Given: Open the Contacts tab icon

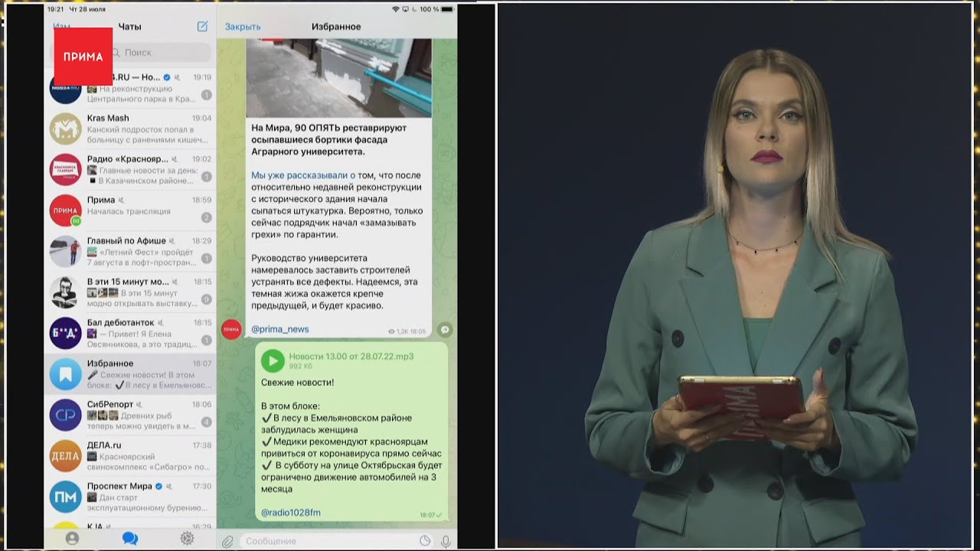Looking at the screenshot, I should tap(72, 539).
